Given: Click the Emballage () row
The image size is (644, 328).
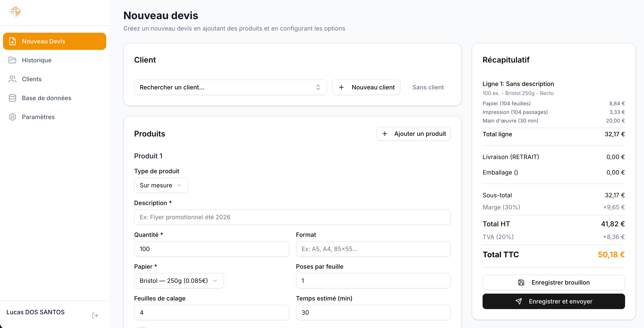Looking at the screenshot, I should (554, 172).
